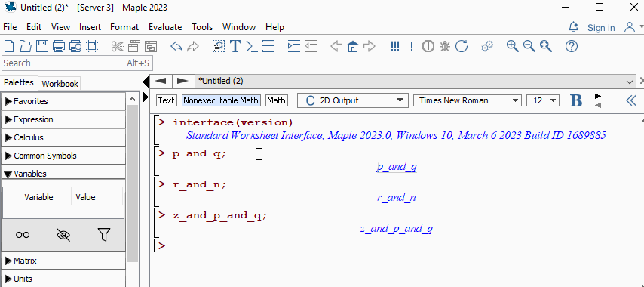
Task: Click the Cut scissors icon
Action: pyautogui.click(x=117, y=46)
